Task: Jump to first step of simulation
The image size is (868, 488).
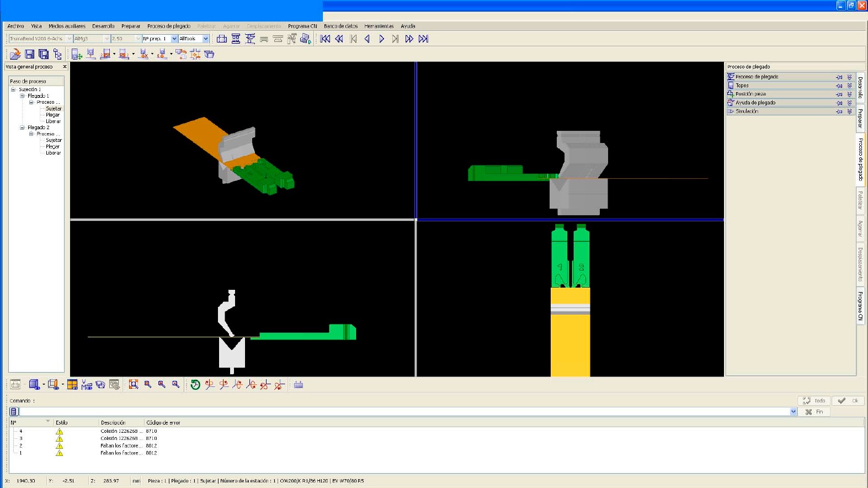Action: (325, 39)
